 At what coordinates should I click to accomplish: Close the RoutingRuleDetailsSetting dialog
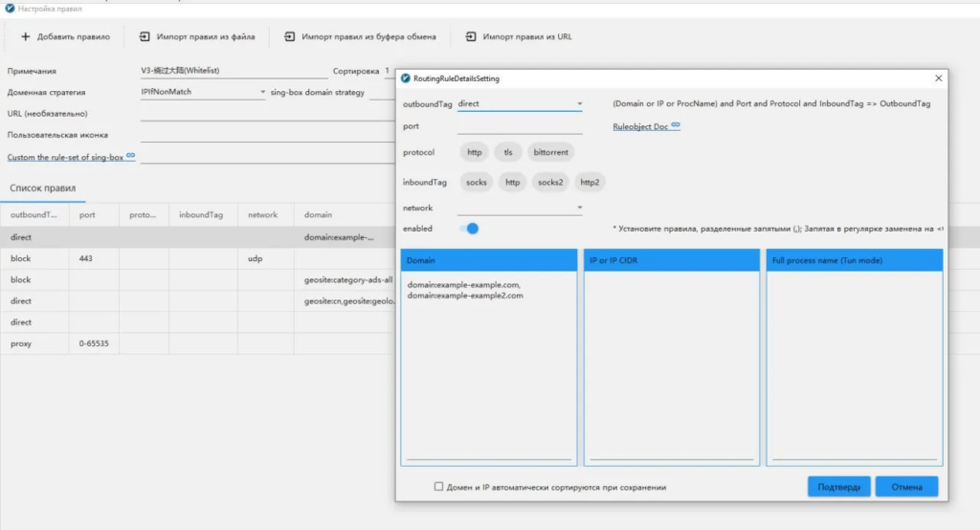click(x=937, y=78)
